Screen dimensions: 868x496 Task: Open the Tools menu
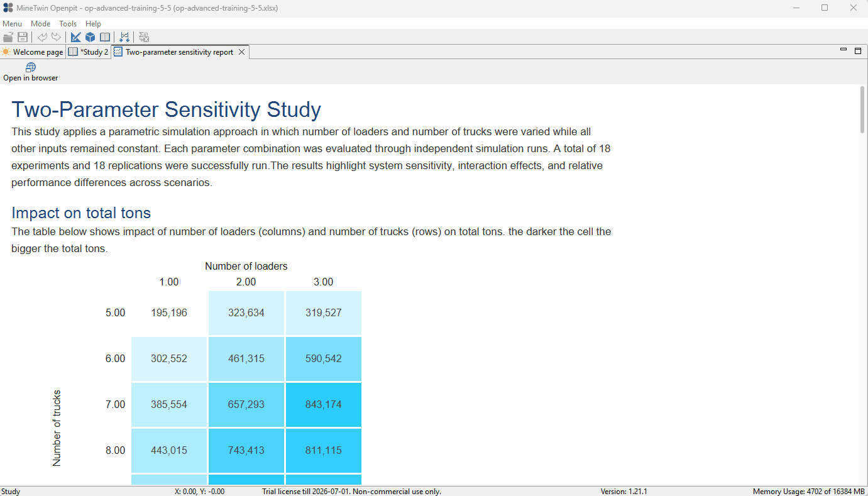(x=68, y=24)
